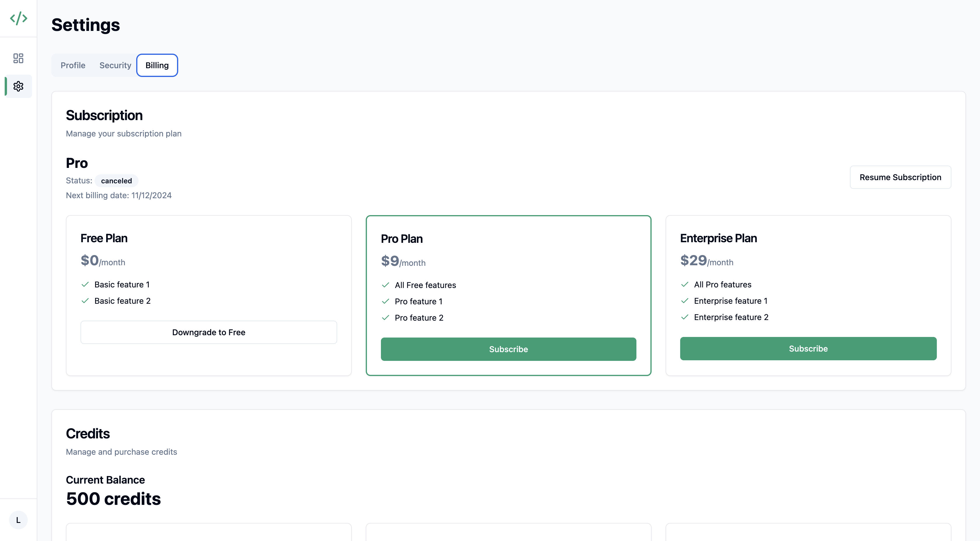Click the Pro feature 1 label

[419, 301]
